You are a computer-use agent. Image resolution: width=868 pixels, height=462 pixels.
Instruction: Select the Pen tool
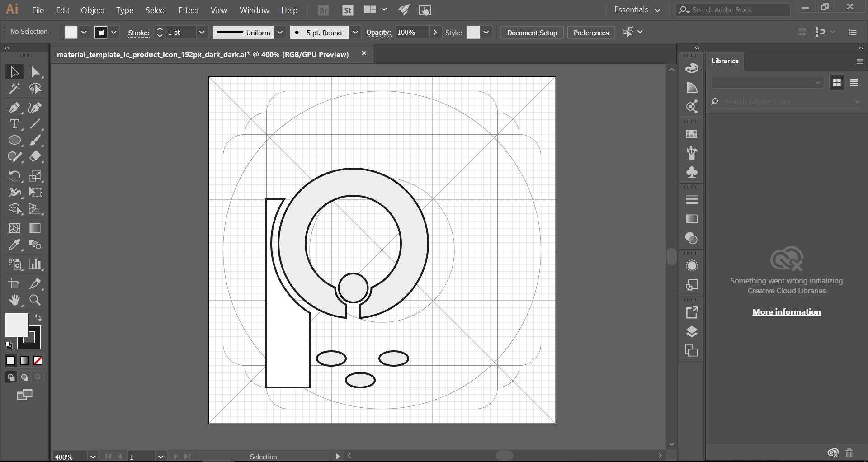pos(14,108)
